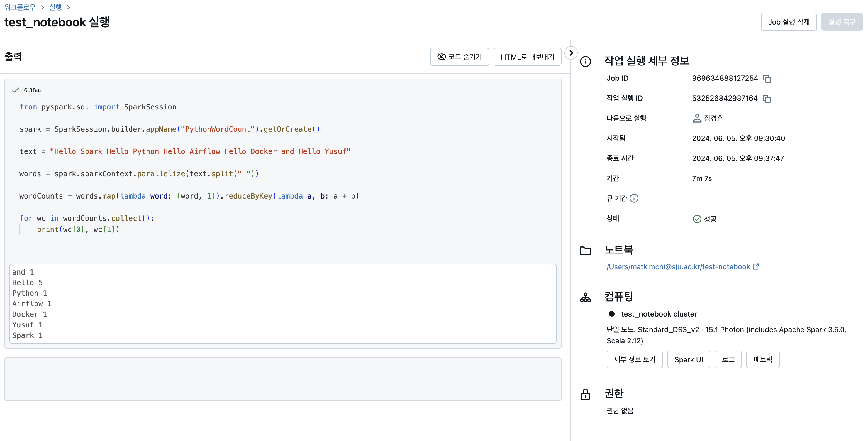Open the test-notebook path link
Image resolution: width=868 pixels, height=441 pixels.
pos(678,267)
